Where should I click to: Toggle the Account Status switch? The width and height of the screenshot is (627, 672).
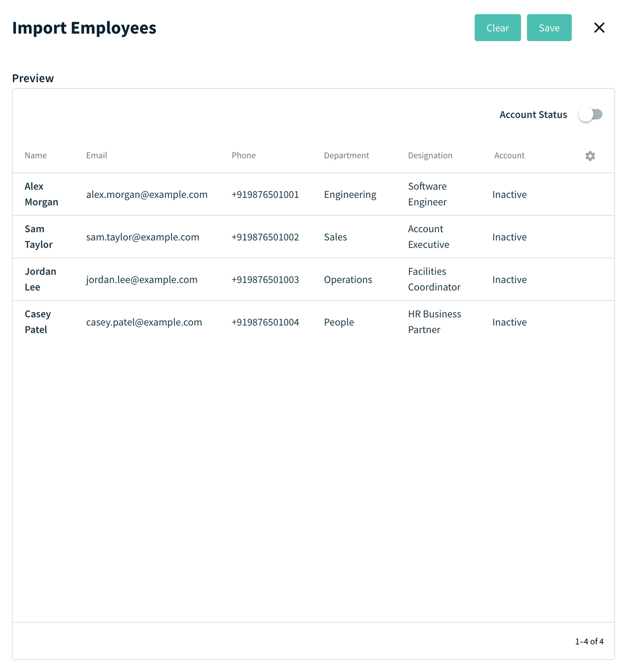click(591, 114)
